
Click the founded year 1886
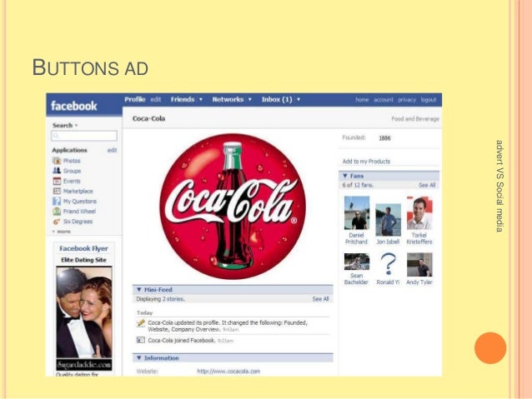384,138
